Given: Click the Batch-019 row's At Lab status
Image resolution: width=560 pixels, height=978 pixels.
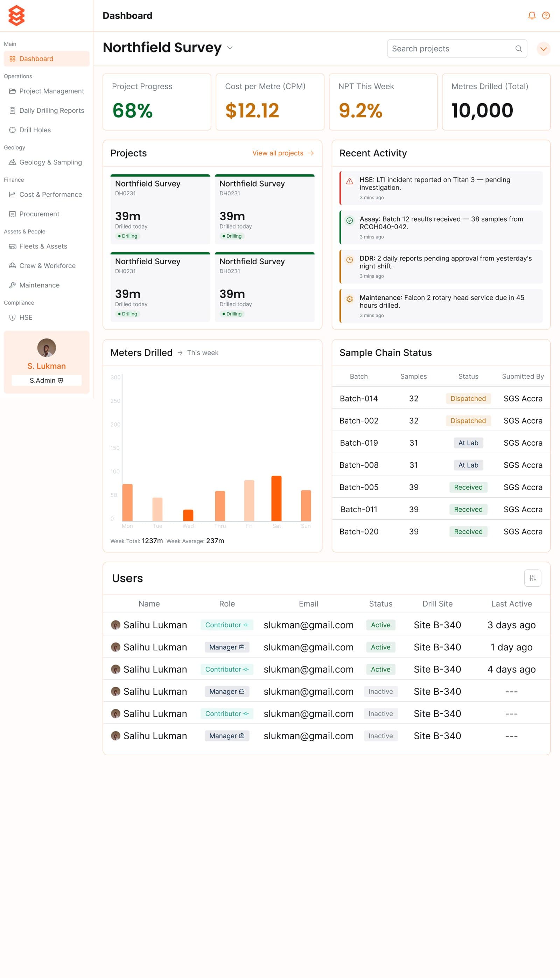Looking at the screenshot, I should [x=468, y=443].
